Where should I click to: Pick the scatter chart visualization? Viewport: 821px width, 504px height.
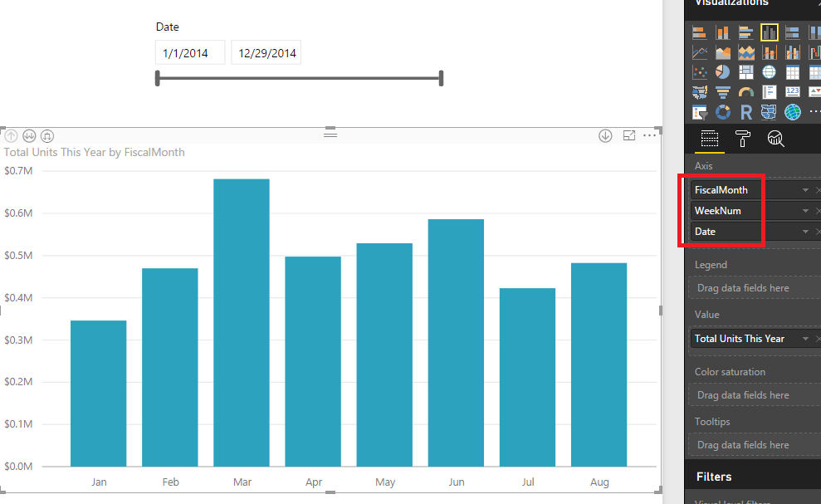[700, 71]
